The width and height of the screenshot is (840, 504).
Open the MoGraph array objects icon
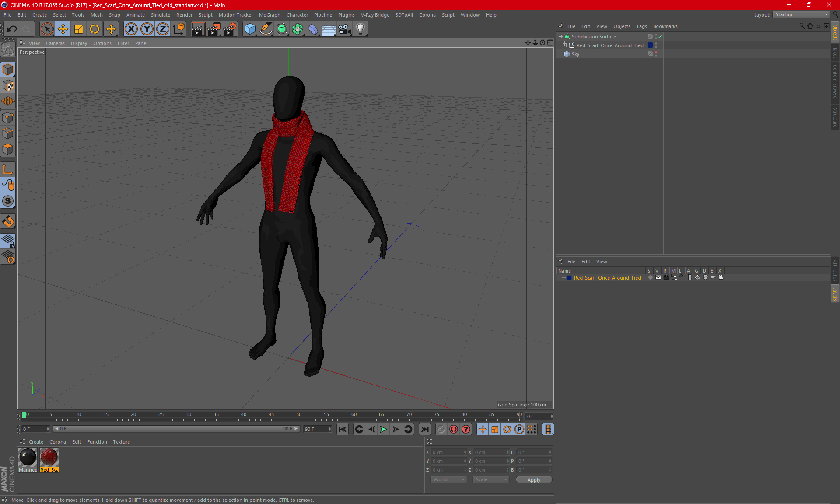297,29
